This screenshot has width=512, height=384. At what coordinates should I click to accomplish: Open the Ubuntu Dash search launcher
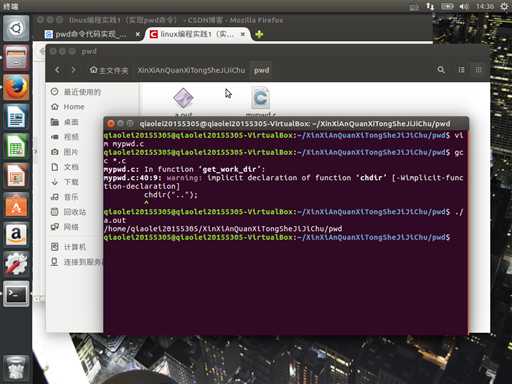(16, 28)
